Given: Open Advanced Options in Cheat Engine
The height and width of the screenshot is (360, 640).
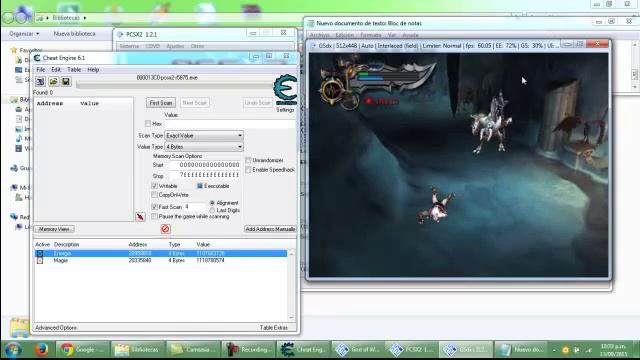Looking at the screenshot, I should tap(56, 328).
